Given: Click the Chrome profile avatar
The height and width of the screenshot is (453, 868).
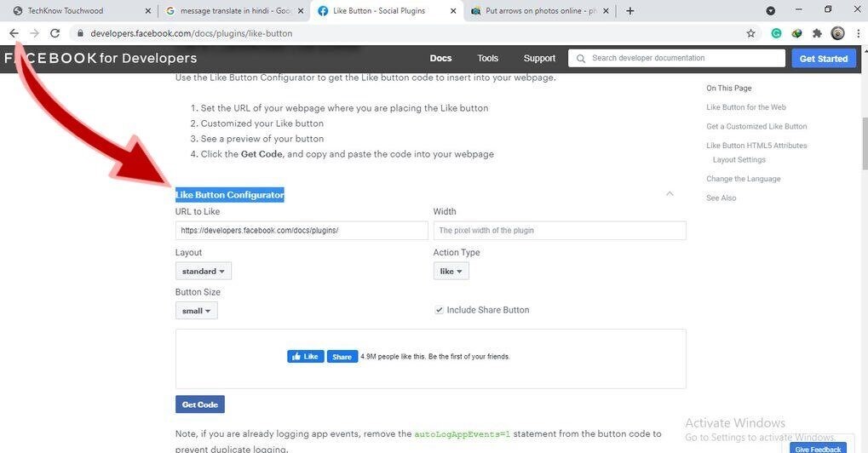Looking at the screenshot, I should pyautogui.click(x=837, y=33).
